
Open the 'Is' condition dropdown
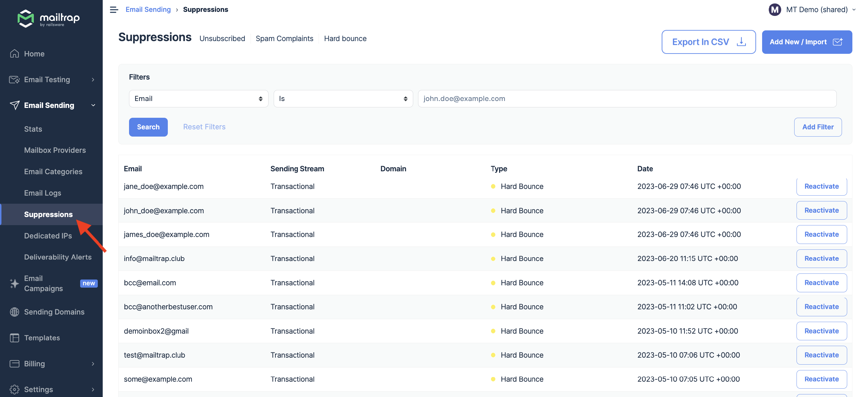click(x=343, y=99)
